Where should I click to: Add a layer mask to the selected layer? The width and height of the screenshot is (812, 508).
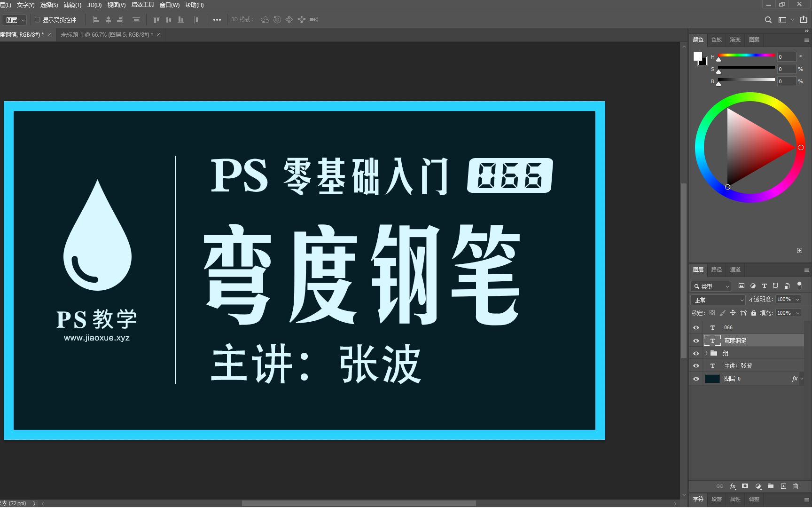pyautogui.click(x=745, y=486)
